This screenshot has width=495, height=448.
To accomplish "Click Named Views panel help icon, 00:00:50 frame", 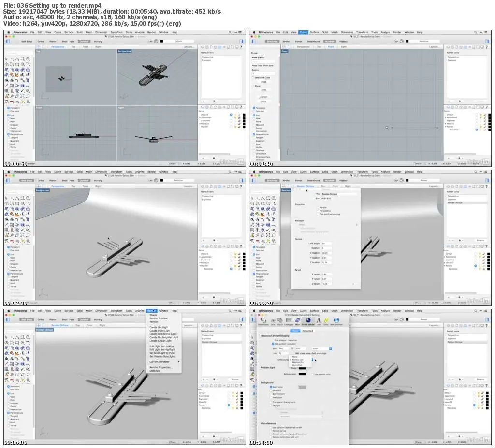I will 241,47.
